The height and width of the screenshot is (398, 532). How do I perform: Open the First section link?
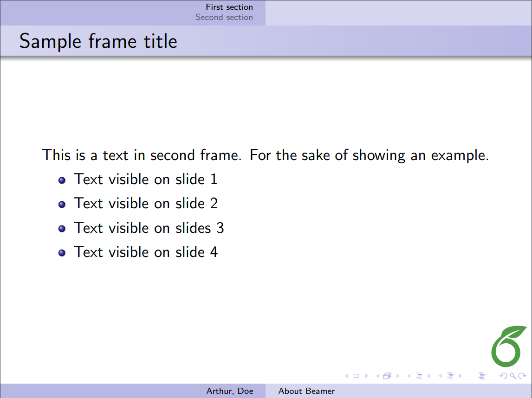[x=229, y=7]
